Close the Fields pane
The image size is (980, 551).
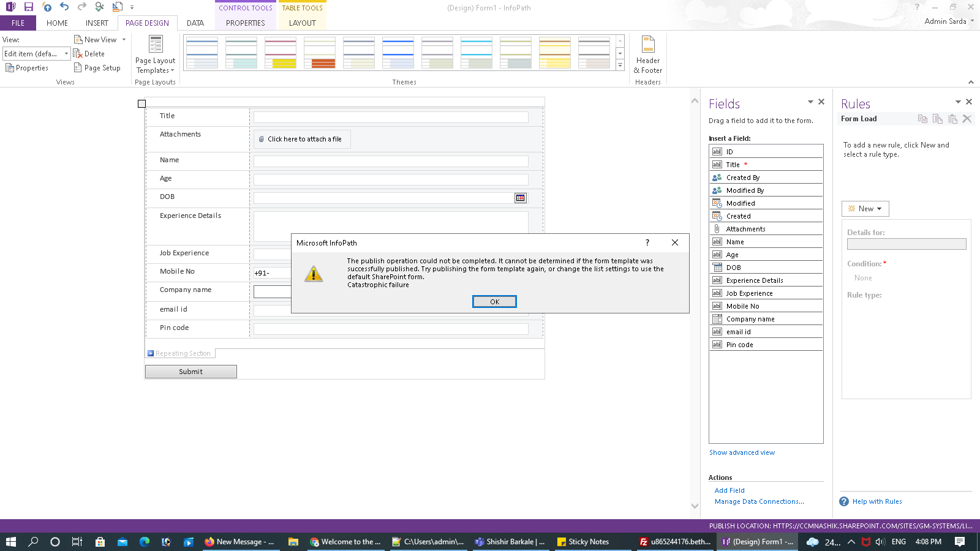click(821, 102)
